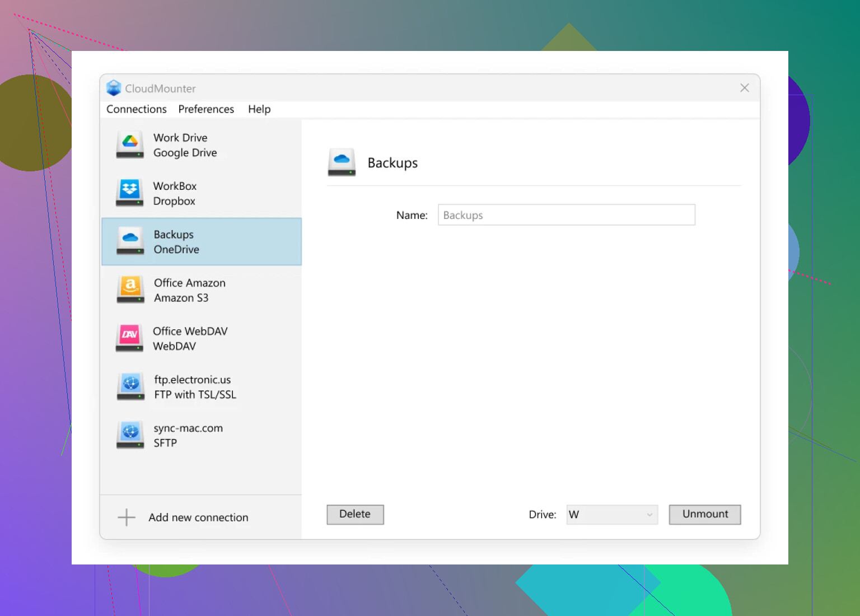Open the Drive letter dropdown

pyautogui.click(x=612, y=515)
